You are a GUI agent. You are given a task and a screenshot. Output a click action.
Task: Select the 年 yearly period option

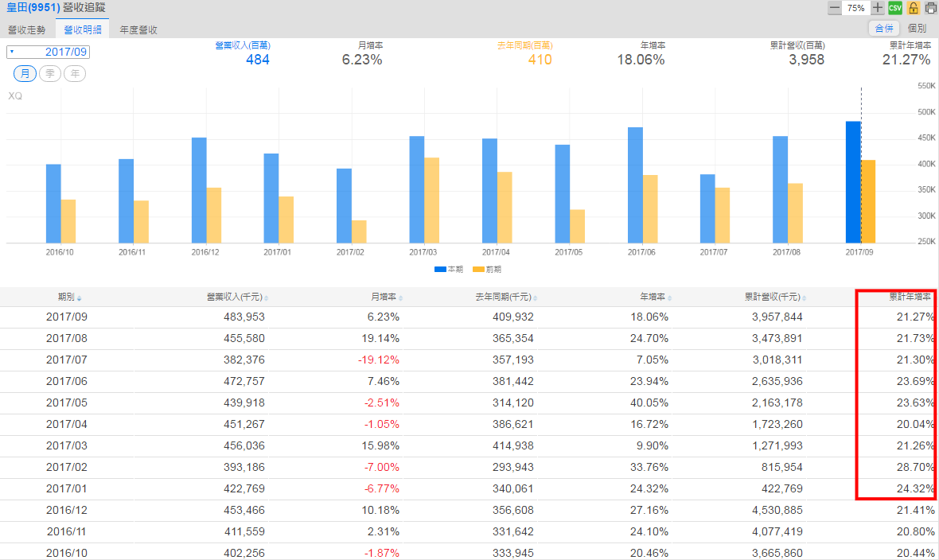click(75, 74)
